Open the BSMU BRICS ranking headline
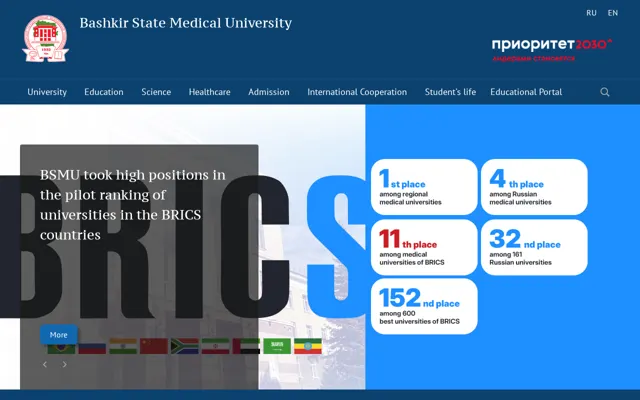 coord(133,205)
